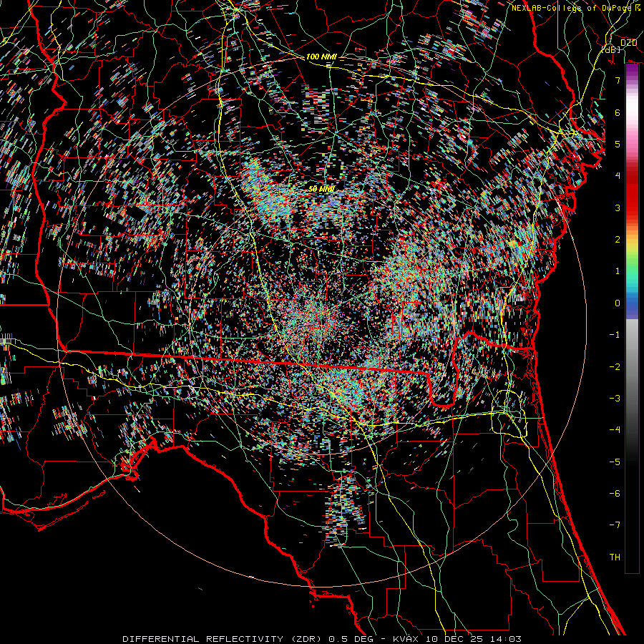The width and height of the screenshot is (644, 644).
Task: Click the [dB] units label
Action: click(610, 49)
